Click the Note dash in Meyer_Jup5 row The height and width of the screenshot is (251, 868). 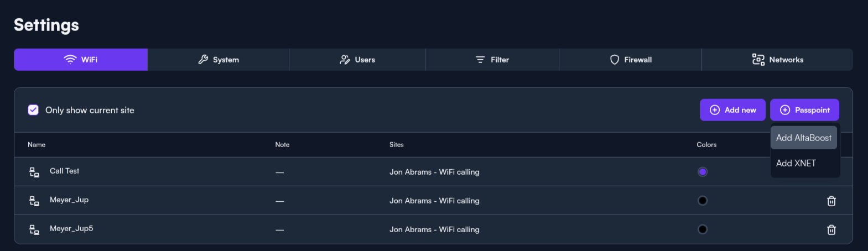280,230
